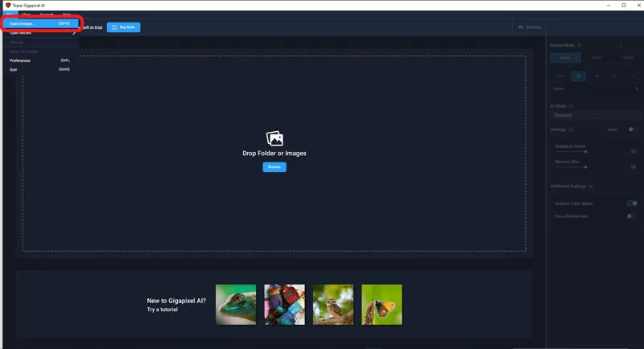Open Preferences from the File menu
Viewport: 644px width, 349px height.
tap(41, 60)
